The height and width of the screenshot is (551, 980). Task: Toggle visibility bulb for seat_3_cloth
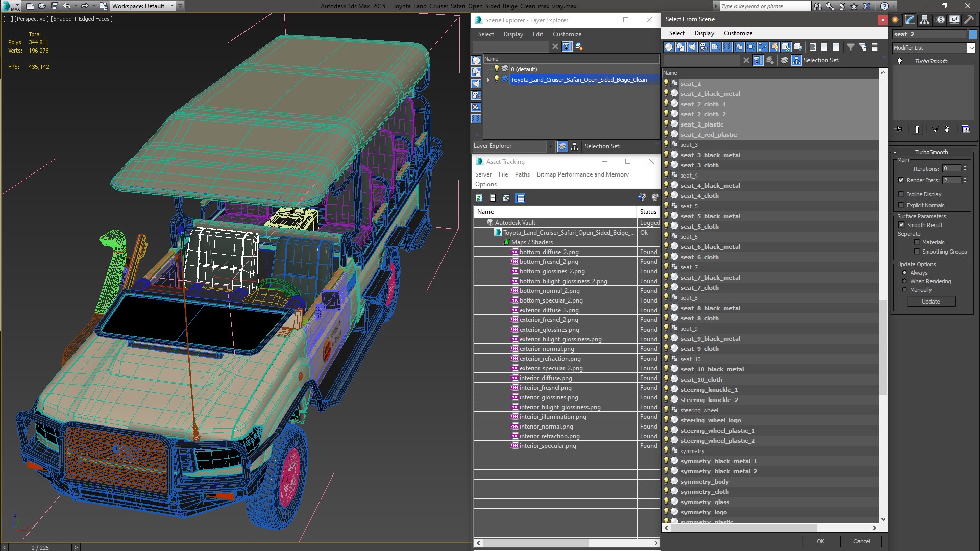(666, 165)
